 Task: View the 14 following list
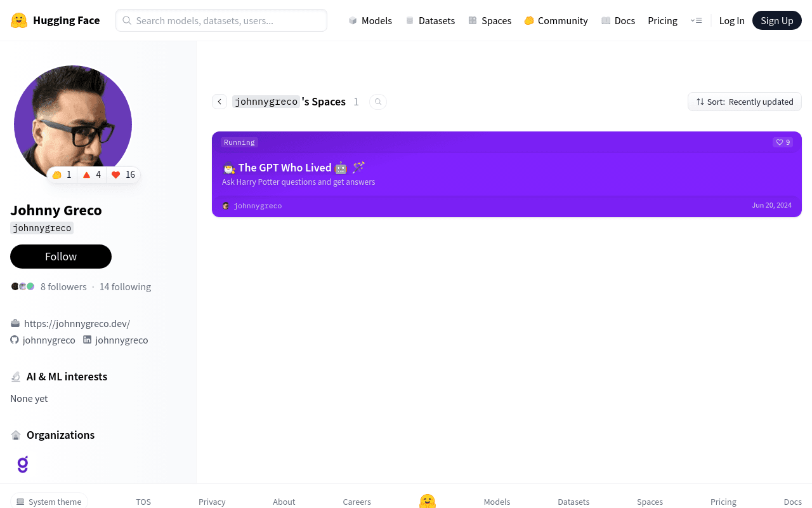[x=125, y=286]
